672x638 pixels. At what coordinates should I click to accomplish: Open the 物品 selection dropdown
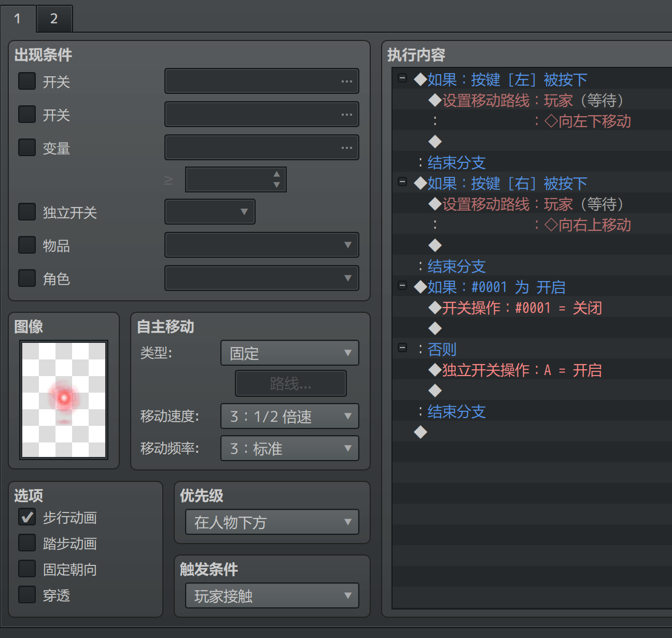click(x=262, y=245)
